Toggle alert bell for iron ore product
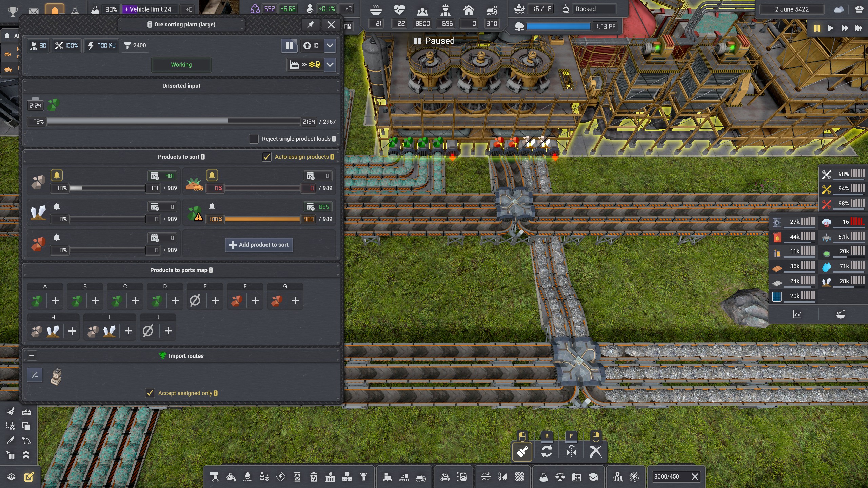Screen dimensions: 868x488 (57, 237)
